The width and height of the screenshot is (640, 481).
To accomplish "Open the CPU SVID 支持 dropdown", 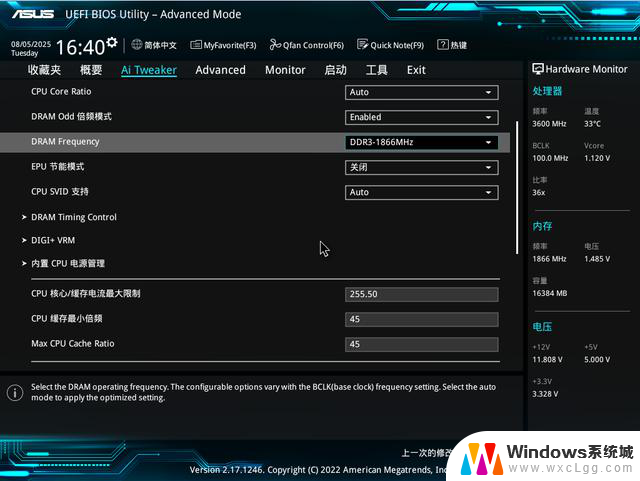I will (422, 192).
